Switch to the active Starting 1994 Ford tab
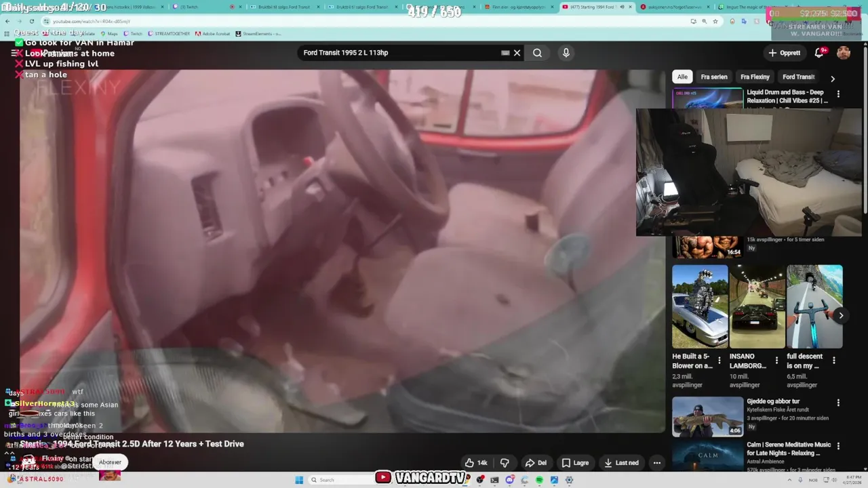This screenshot has height=488, width=868. point(597,7)
